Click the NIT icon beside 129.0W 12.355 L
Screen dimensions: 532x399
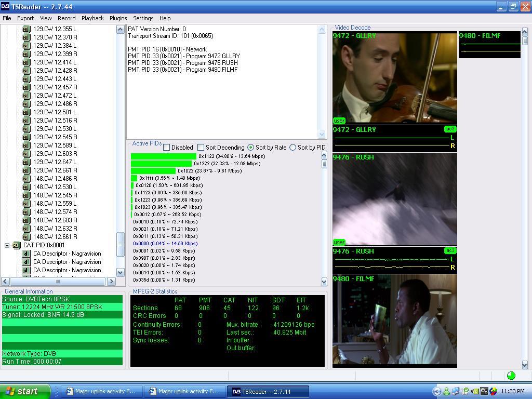[x=26, y=29]
